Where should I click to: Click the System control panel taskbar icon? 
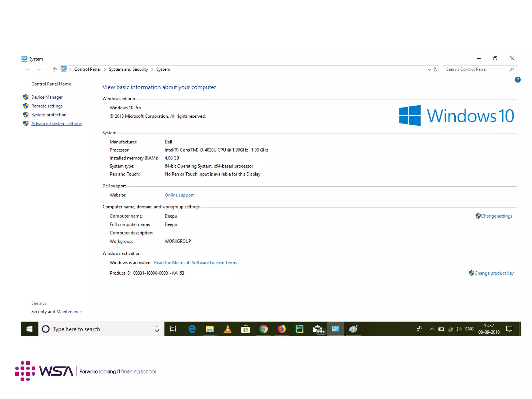pyautogui.click(x=335, y=329)
